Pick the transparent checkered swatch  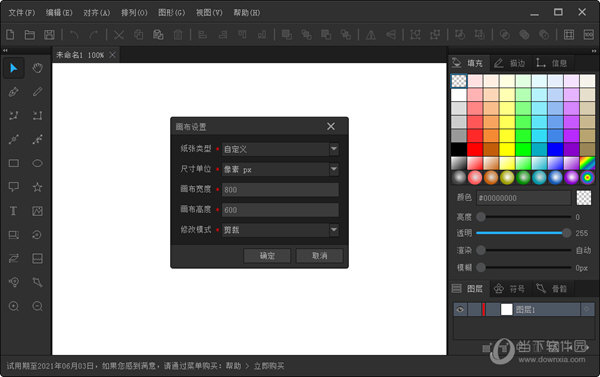point(459,81)
